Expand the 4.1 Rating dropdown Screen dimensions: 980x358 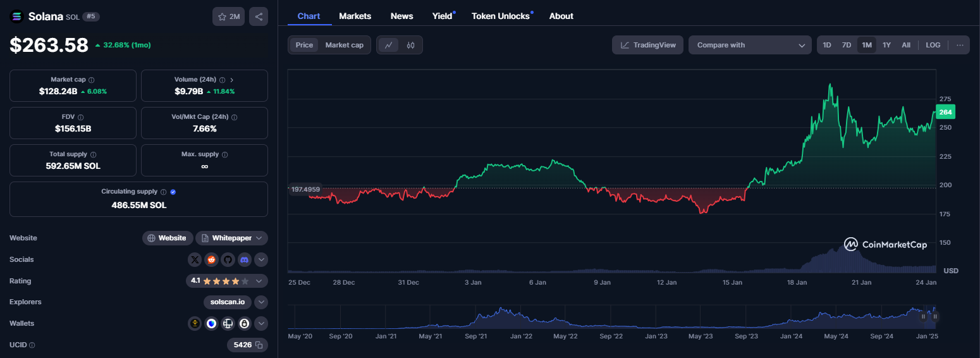point(227,281)
